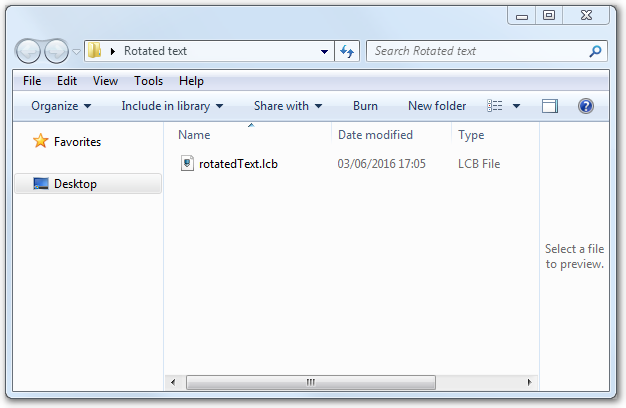626x408 pixels.
Task: Toggle the preview pane icon
Action: click(549, 106)
